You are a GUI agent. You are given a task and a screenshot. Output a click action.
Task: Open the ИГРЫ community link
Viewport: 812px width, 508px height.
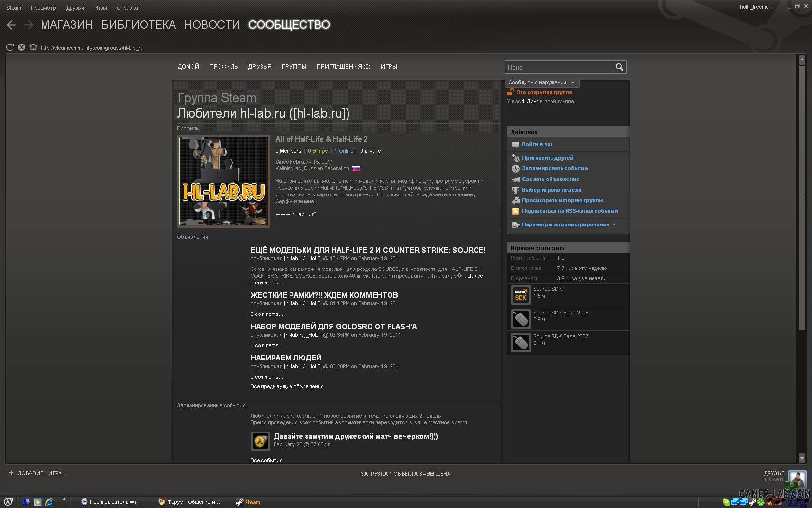(389, 67)
